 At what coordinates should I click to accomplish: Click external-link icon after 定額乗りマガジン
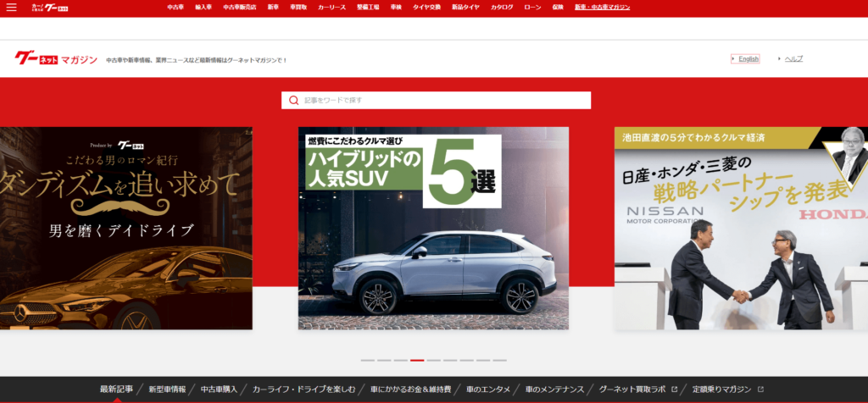760,389
